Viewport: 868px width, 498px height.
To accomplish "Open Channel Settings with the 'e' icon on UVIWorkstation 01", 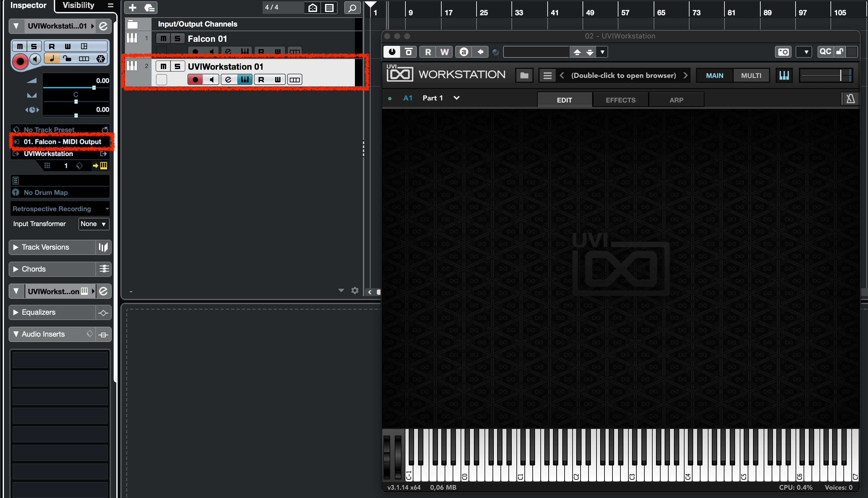I will 228,79.
